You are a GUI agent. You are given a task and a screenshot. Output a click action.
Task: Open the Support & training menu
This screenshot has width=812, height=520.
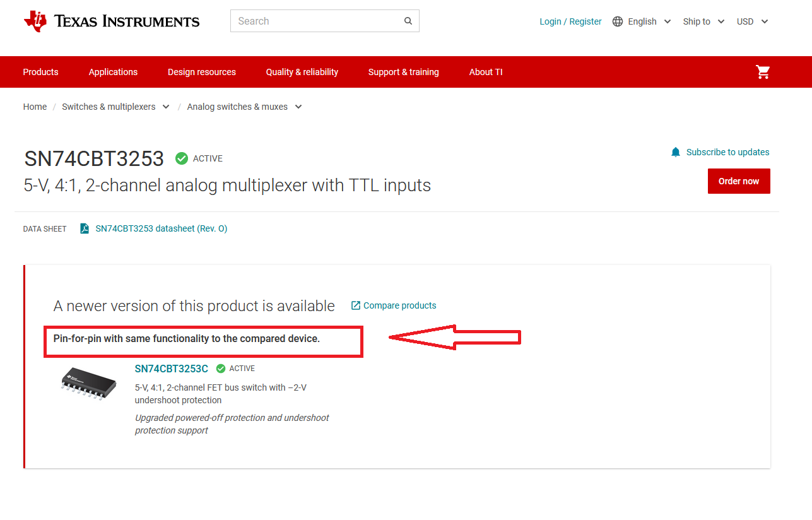pyautogui.click(x=404, y=72)
